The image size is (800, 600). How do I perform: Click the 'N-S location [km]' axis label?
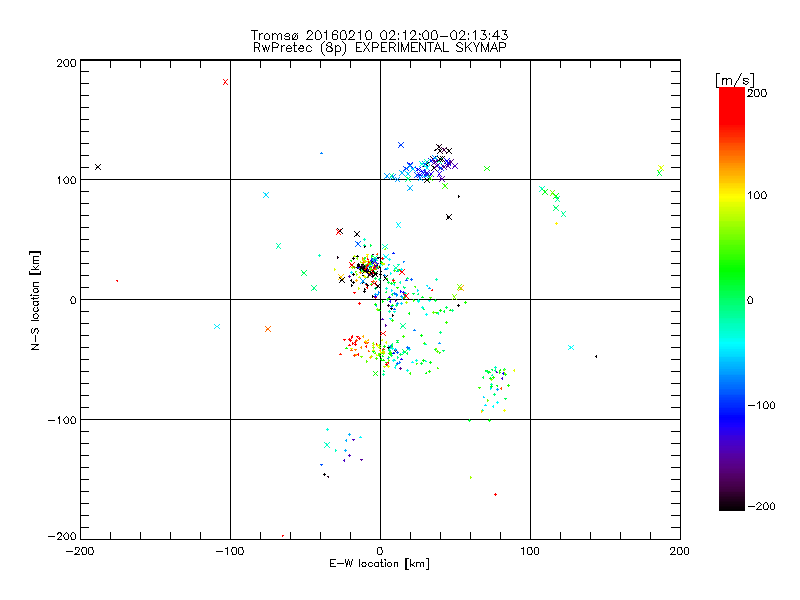(35, 300)
